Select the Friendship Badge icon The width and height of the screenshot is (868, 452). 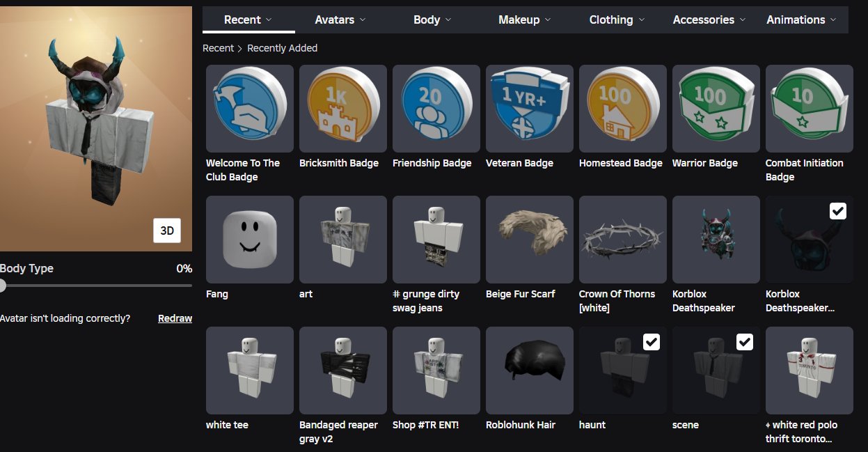pos(436,109)
